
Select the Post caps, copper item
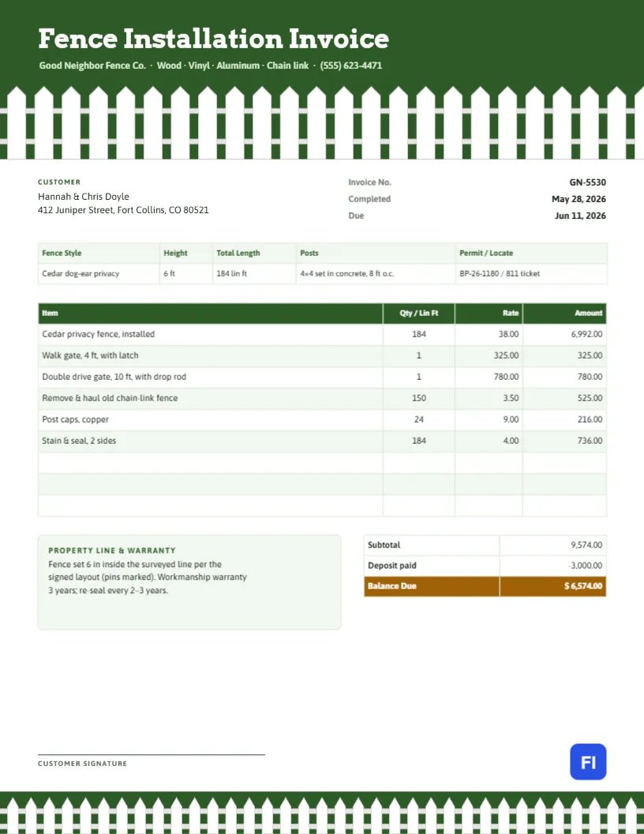pos(76,419)
